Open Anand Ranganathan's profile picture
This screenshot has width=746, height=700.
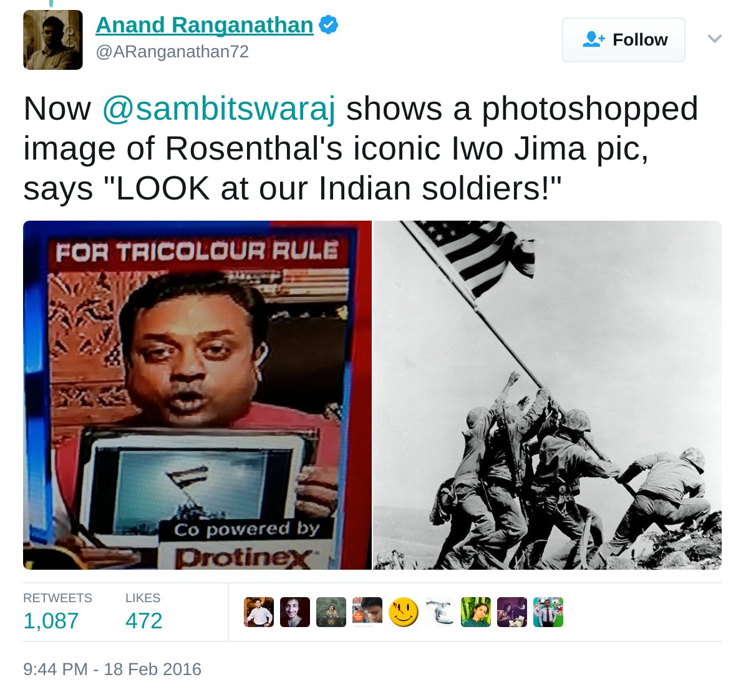click(x=53, y=40)
